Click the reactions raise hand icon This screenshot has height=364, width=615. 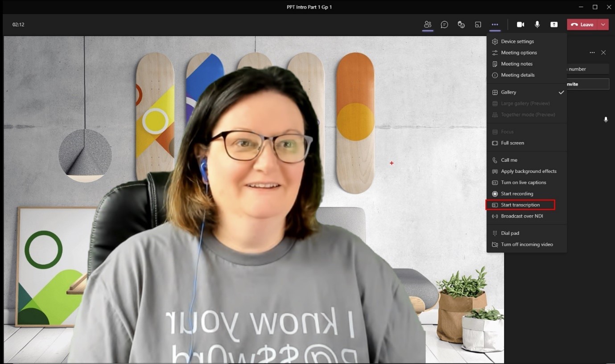pos(461,25)
